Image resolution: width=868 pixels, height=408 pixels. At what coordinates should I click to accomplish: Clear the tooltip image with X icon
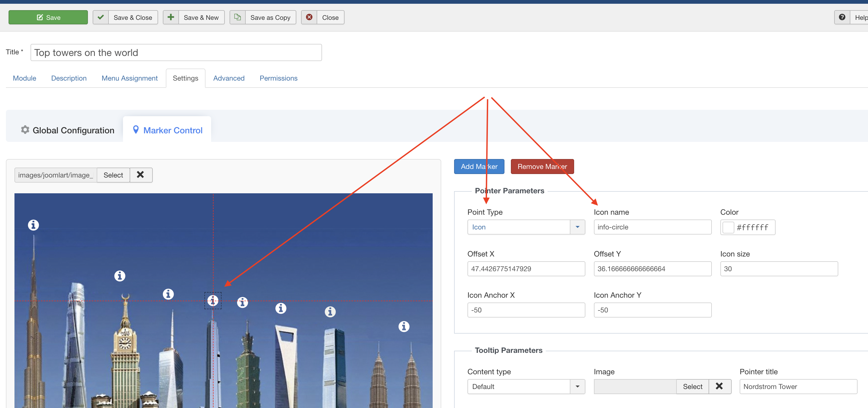(719, 387)
